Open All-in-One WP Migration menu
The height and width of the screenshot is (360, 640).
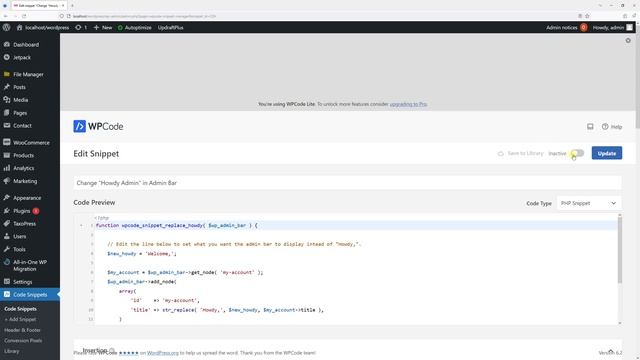pyautogui.click(x=30, y=265)
